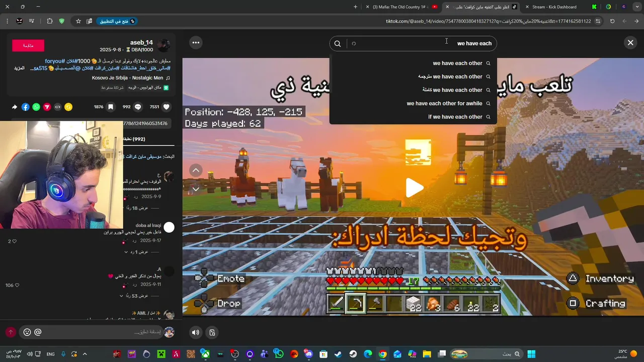Open the aseb_14 profile name link
Viewport: 644px width, 362px height.
coord(141,43)
